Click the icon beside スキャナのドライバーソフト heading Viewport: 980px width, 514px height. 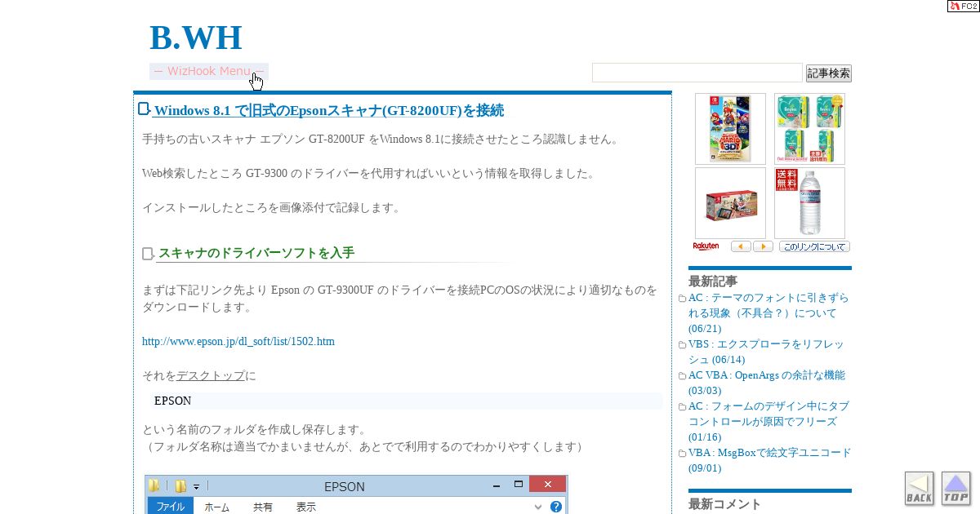148,254
